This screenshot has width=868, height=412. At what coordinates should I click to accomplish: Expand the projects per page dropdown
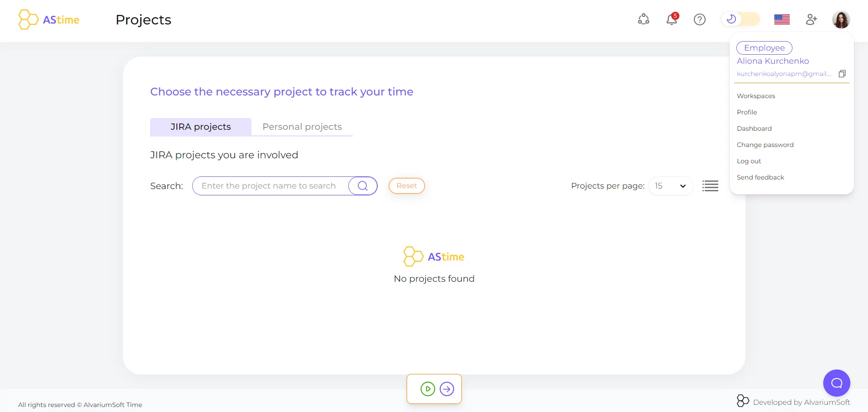point(671,186)
